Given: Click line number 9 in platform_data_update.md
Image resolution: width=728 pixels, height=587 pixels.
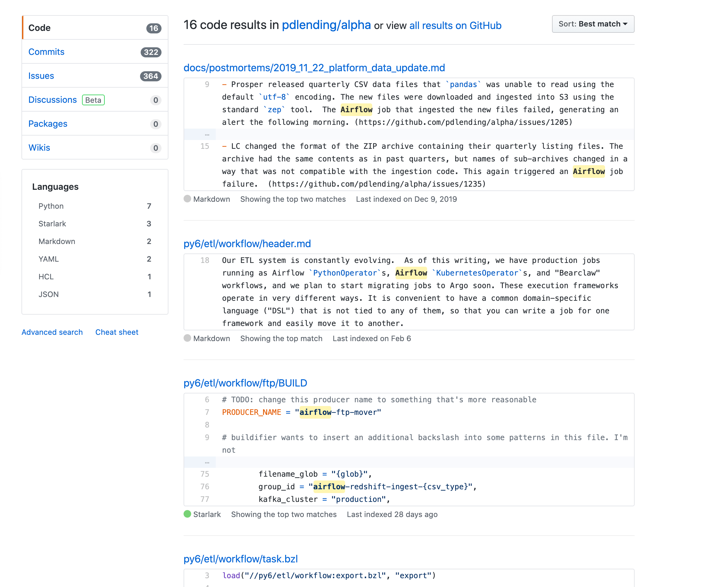Looking at the screenshot, I should (207, 84).
